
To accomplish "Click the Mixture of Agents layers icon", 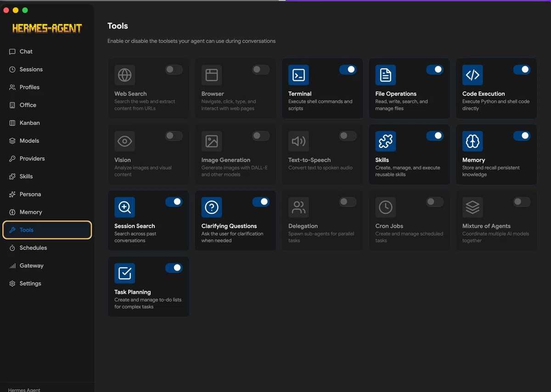I will [x=472, y=207].
